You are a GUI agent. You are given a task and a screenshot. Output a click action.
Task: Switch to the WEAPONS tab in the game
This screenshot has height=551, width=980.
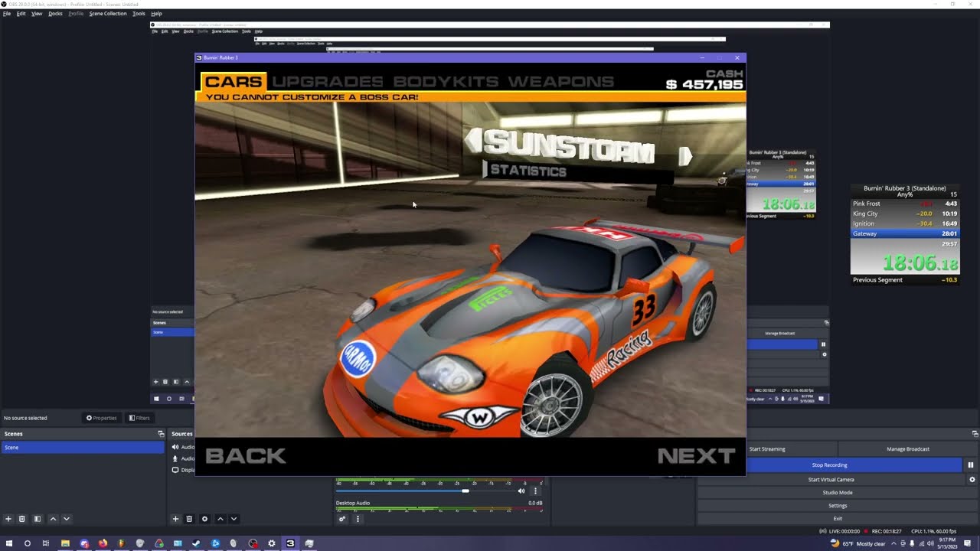561,81
